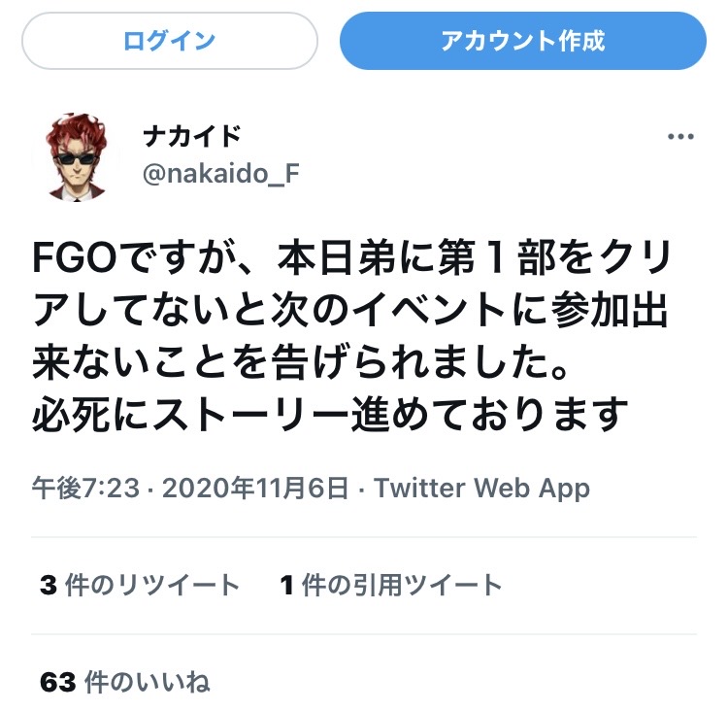Click the bold number 63 likes count
The width and height of the screenshot is (728, 710).
[57, 682]
